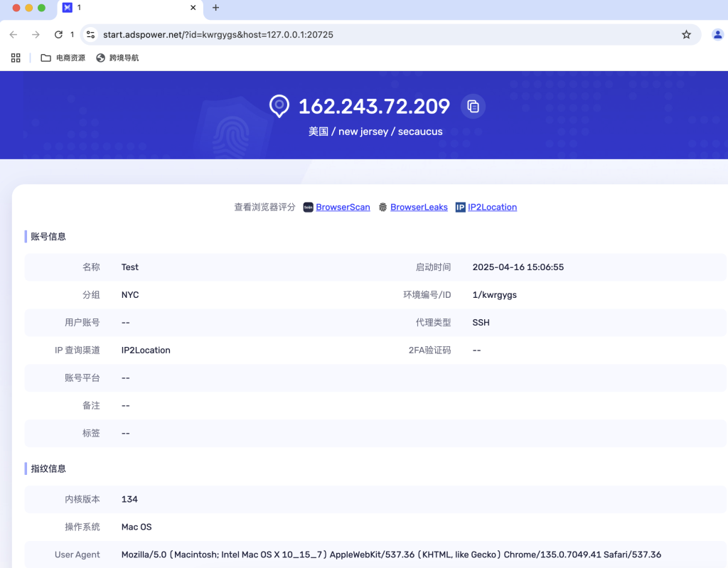Click the IP 查询渠道 label
The height and width of the screenshot is (568, 728).
pyautogui.click(x=77, y=350)
